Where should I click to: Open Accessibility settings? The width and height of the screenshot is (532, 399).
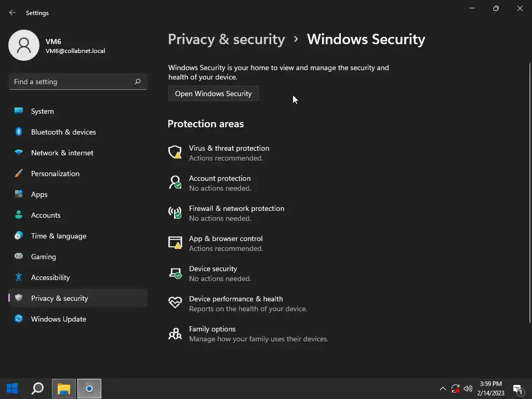coord(78,277)
